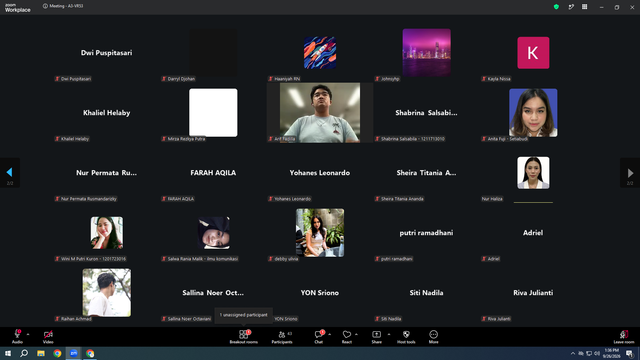Click the Share screen button

[x=376, y=337]
